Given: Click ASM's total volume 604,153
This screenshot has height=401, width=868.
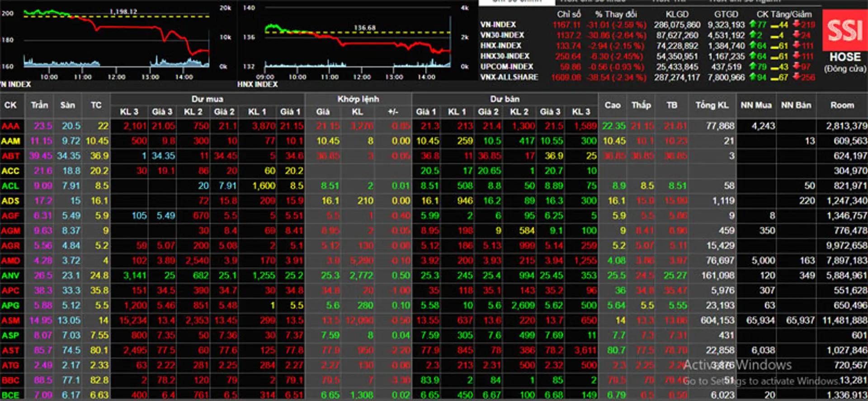Looking at the screenshot, I should [x=717, y=320].
